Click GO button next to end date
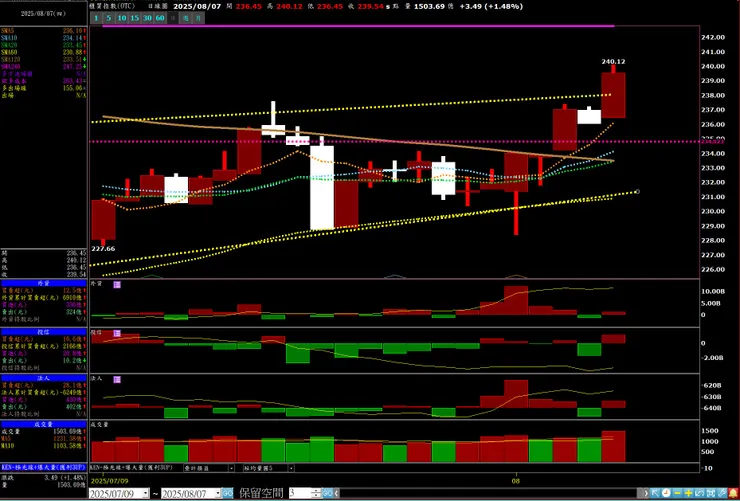Viewport: 740px width, 501px height. point(227,493)
